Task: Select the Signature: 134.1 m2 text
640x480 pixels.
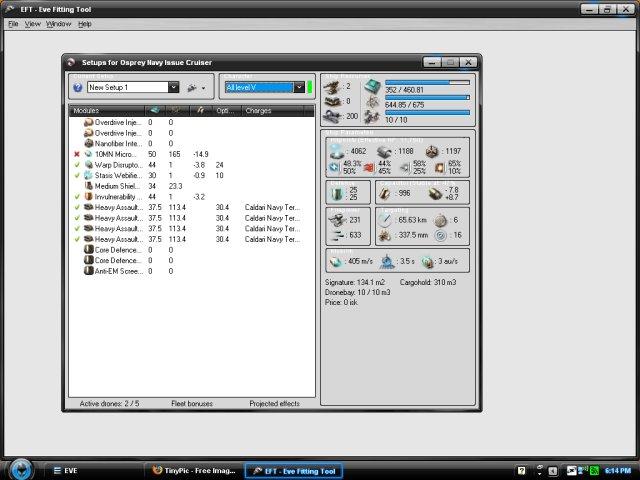Action: click(x=355, y=282)
